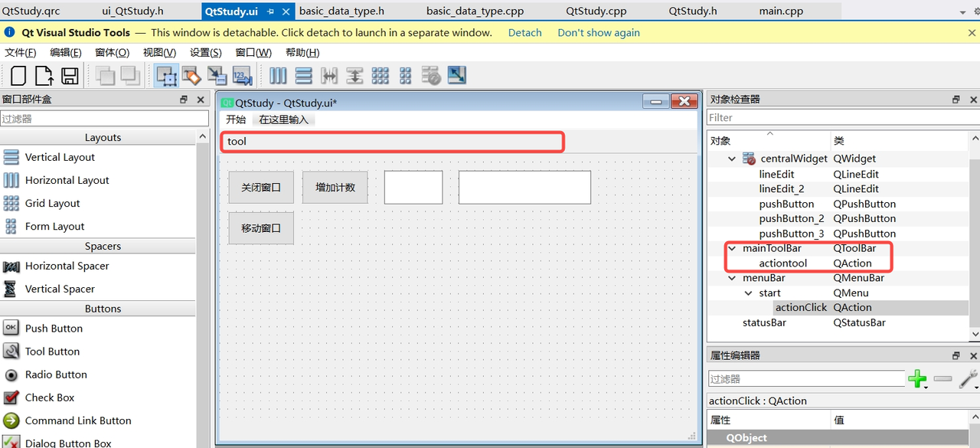Collapse the mainToolBar node in object inspector

(x=733, y=249)
